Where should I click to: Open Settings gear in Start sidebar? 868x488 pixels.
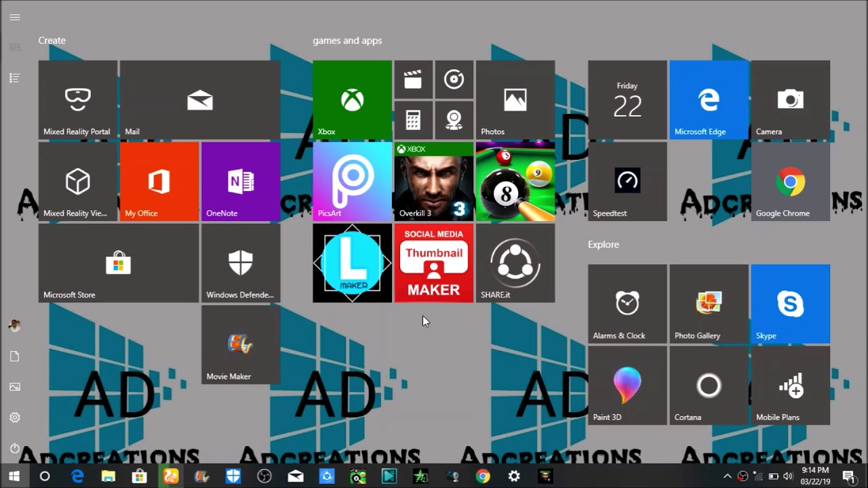pos(15,418)
